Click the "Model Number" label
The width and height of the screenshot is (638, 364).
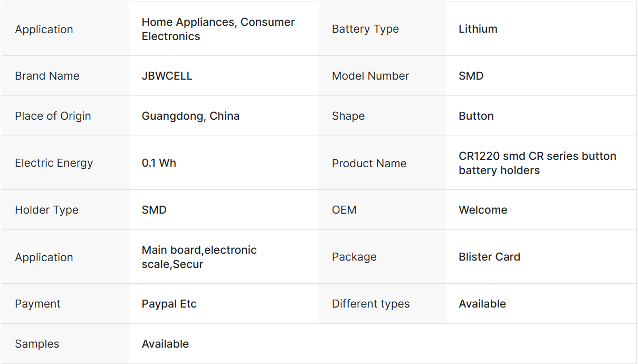[x=370, y=76]
